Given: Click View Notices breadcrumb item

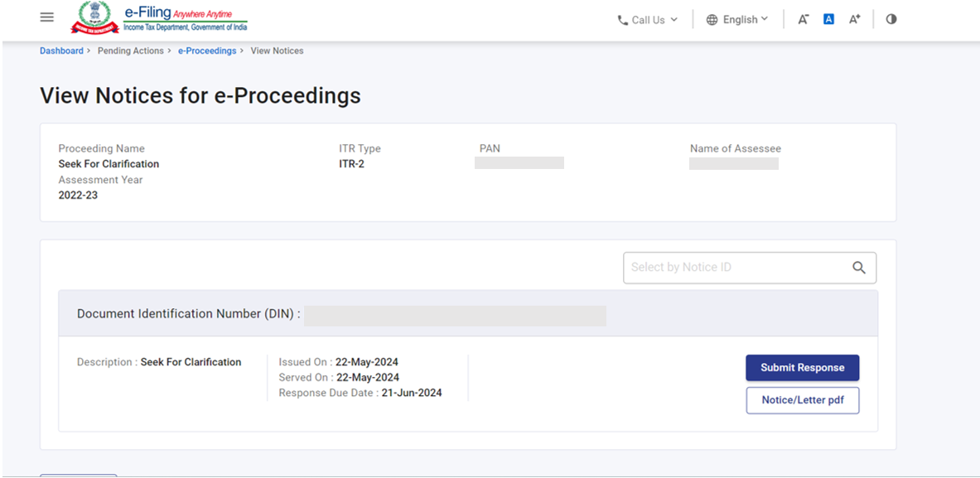Looking at the screenshot, I should 277,51.
